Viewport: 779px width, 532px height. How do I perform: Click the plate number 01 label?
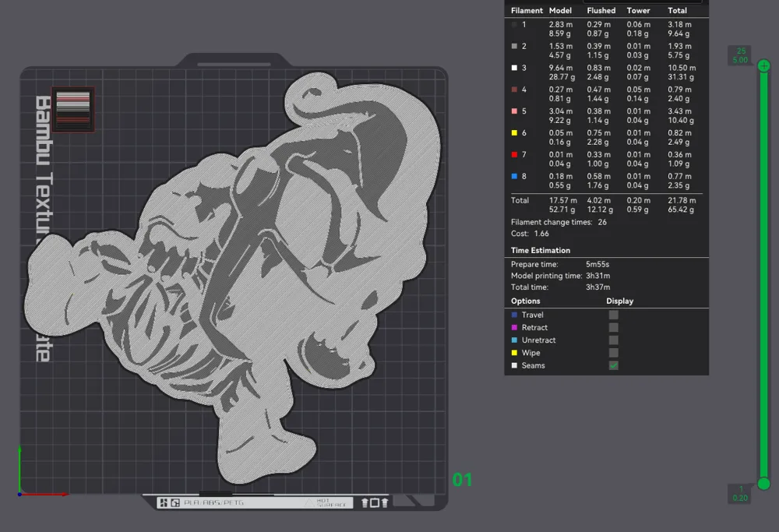pyautogui.click(x=462, y=481)
